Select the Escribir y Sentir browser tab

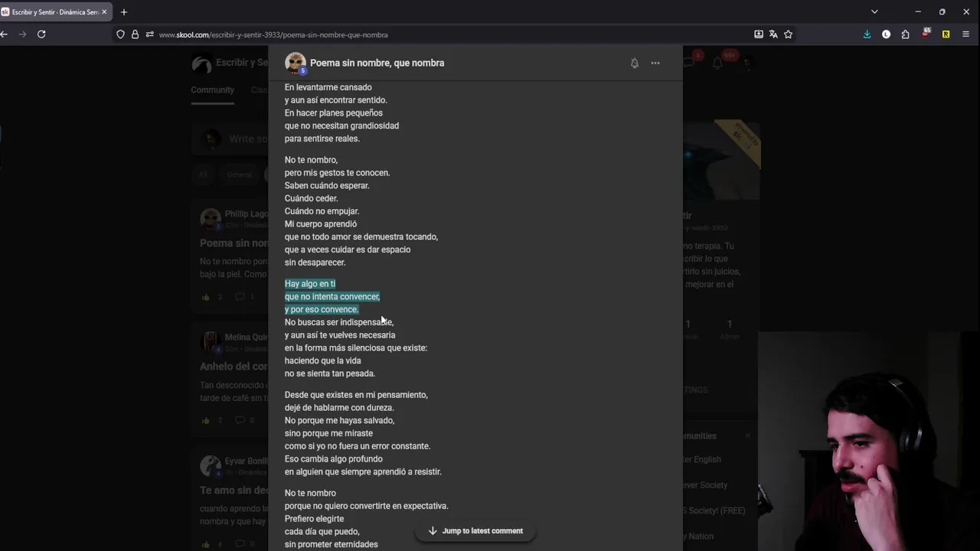pyautogui.click(x=52, y=12)
